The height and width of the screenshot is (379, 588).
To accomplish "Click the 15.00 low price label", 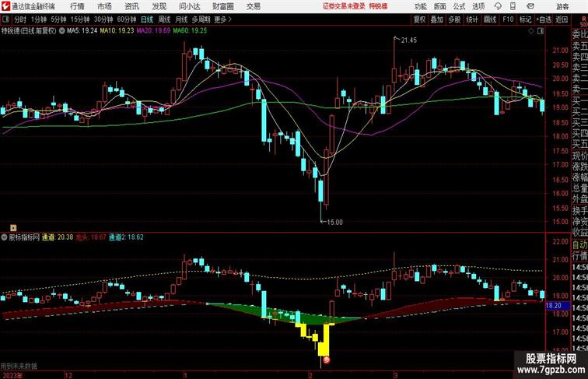I will [335, 222].
